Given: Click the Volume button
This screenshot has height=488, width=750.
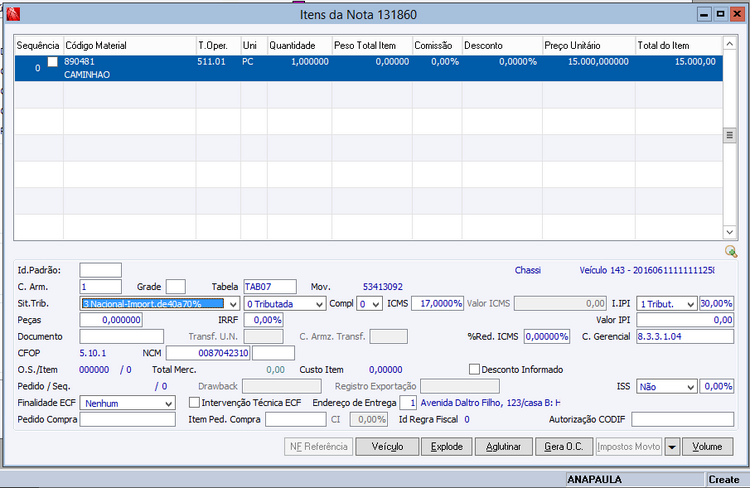Looking at the screenshot, I should (x=707, y=446).
